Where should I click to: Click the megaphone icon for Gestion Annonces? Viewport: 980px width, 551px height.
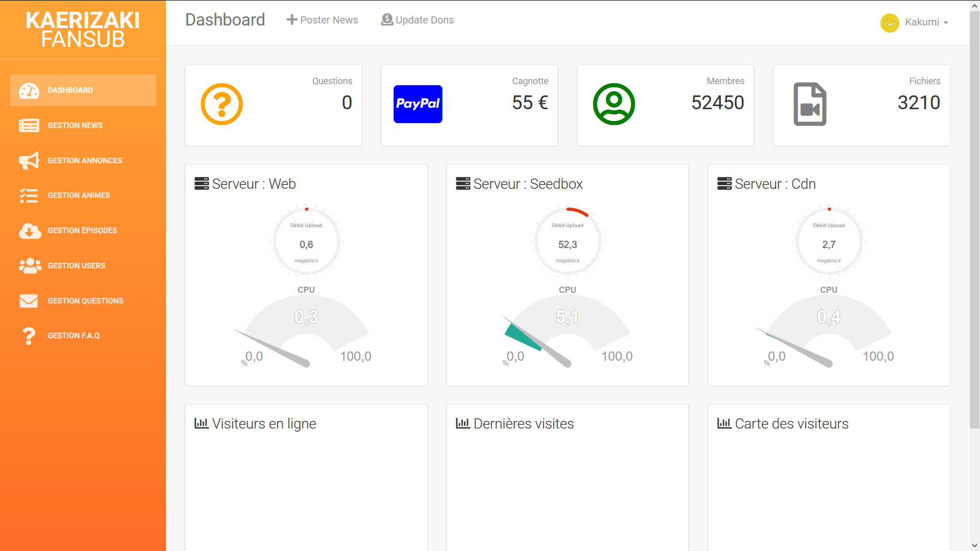tap(29, 160)
